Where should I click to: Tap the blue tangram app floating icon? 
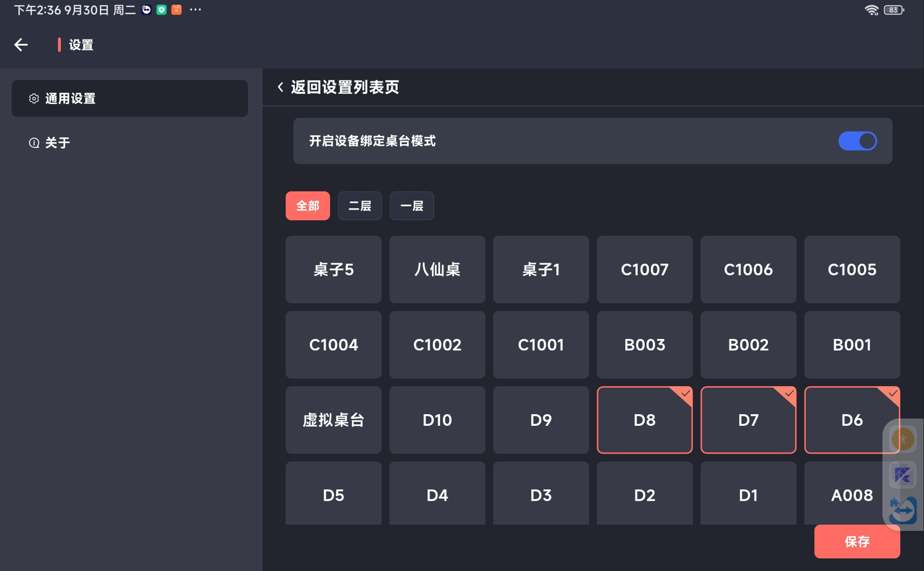pyautogui.click(x=902, y=475)
